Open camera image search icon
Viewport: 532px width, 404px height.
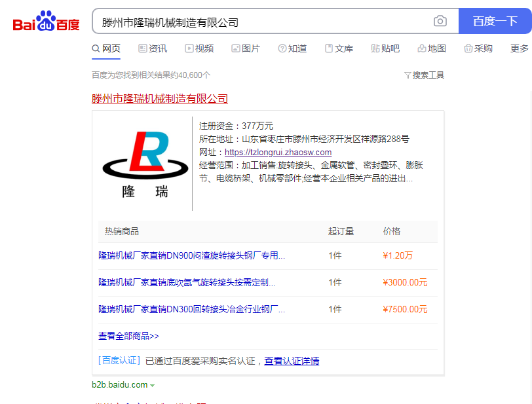click(440, 21)
